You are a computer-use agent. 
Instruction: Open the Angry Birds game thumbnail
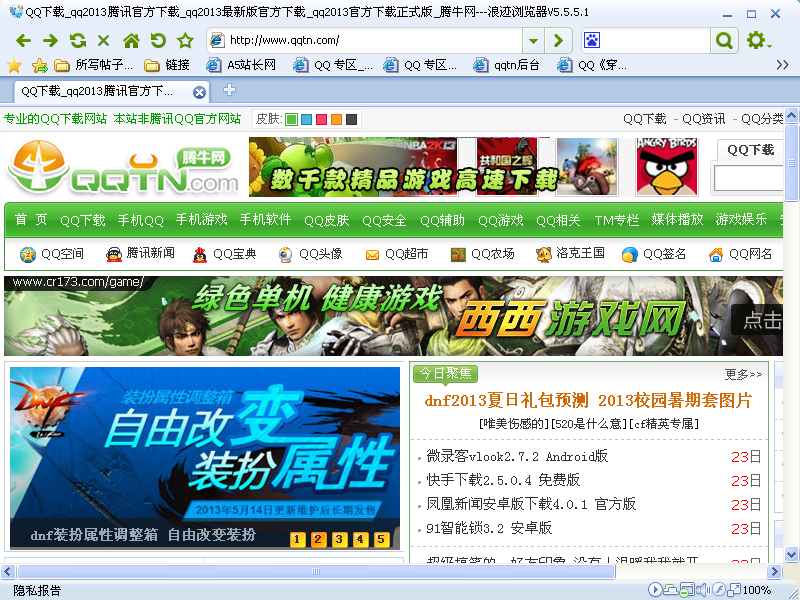point(667,167)
